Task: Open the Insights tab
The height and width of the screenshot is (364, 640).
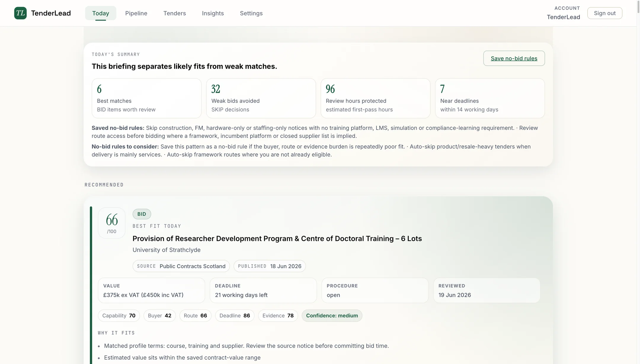Action: click(x=213, y=13)
